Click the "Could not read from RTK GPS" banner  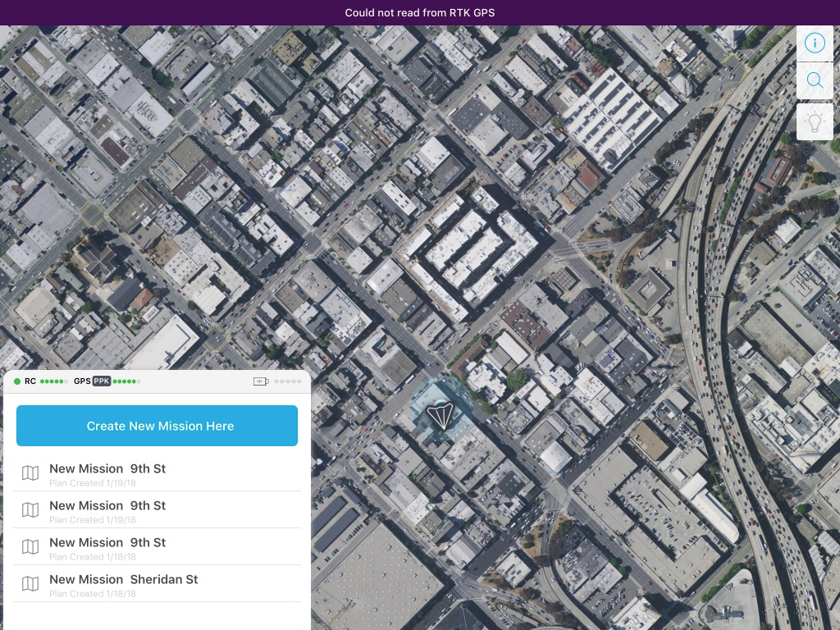(x=420, y=13)
